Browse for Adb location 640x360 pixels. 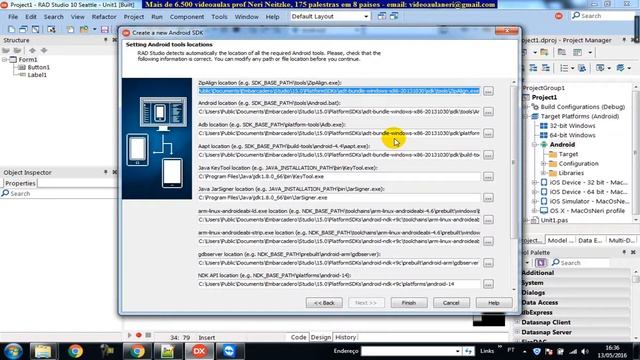coord(488,133)
